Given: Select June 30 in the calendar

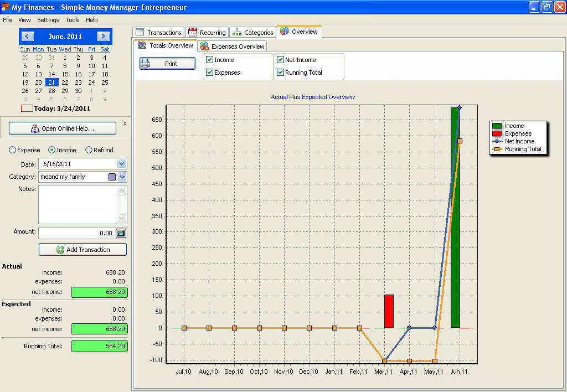Looking at the screenshot, I should [x=79, y=91].
